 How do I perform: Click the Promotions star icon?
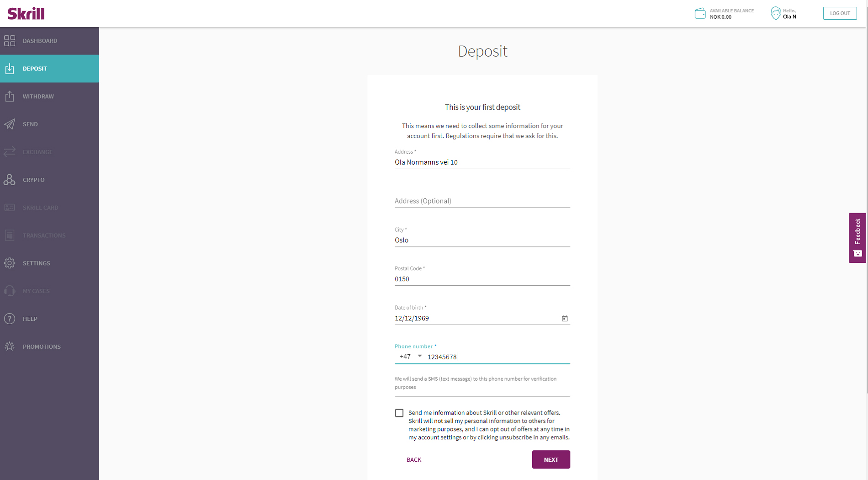tap(10, 347)
